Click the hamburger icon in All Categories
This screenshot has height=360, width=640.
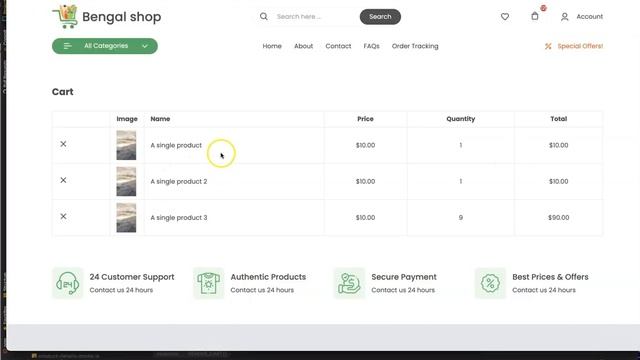(x=68, y=46)
